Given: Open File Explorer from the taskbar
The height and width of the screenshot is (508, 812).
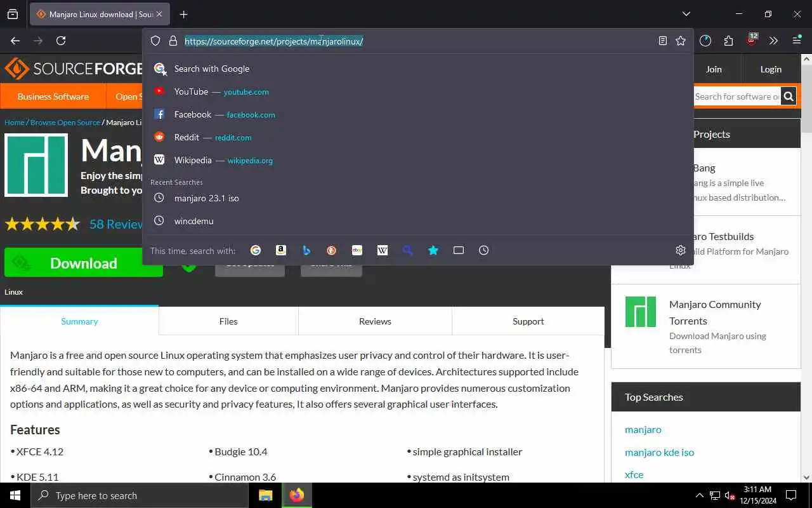Looking at the screenshot, I should point(265,495).
